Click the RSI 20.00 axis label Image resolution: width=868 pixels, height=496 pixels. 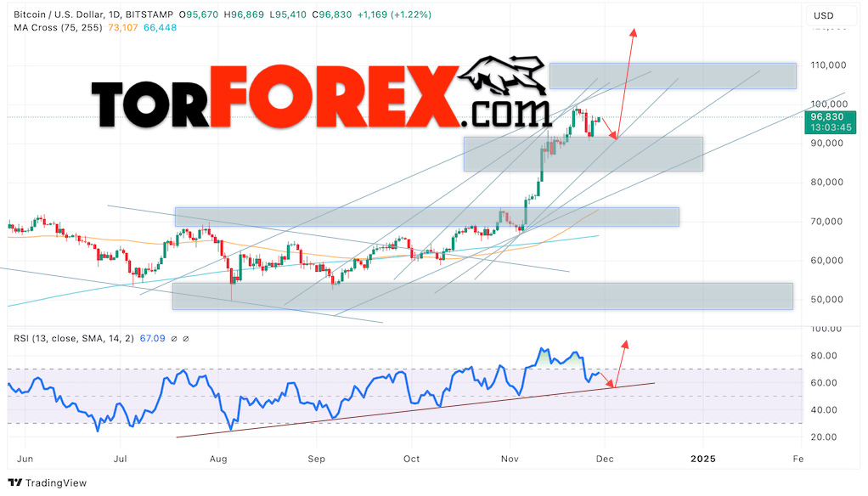point(824,437)
